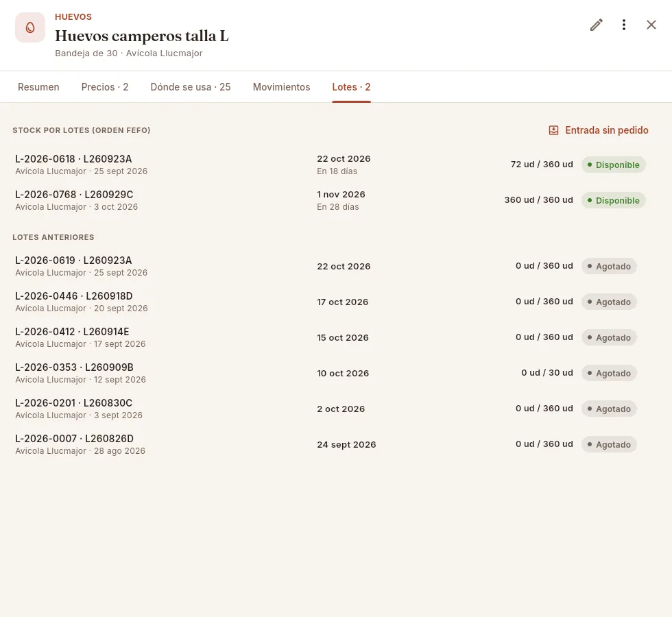The width and height of the screenshot is (672, 617).
Task: Click the En 28 días expiry note
Action: pyautogui.click(x=337, y=206)
